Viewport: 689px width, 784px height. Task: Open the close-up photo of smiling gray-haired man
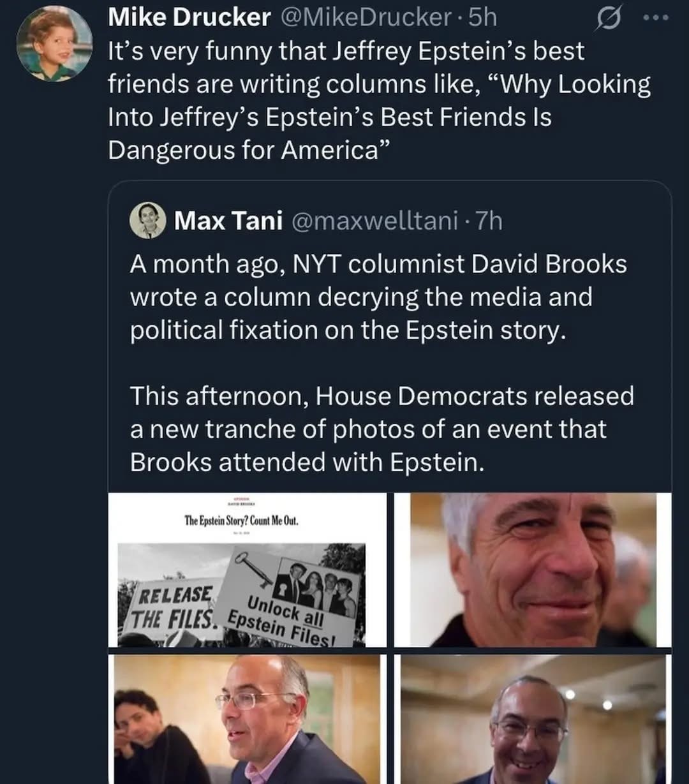coord(532,570)
